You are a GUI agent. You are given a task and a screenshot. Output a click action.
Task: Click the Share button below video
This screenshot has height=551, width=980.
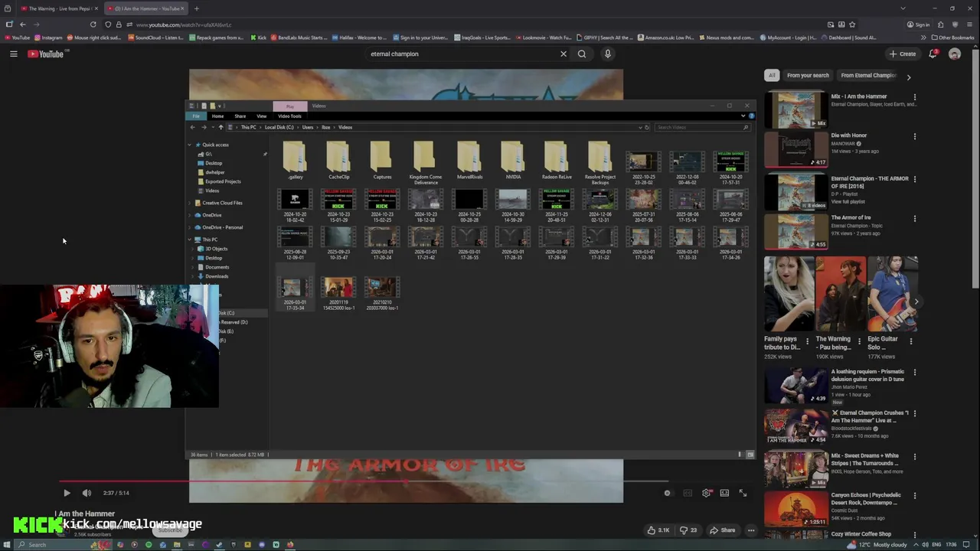(x=722, y=530)
